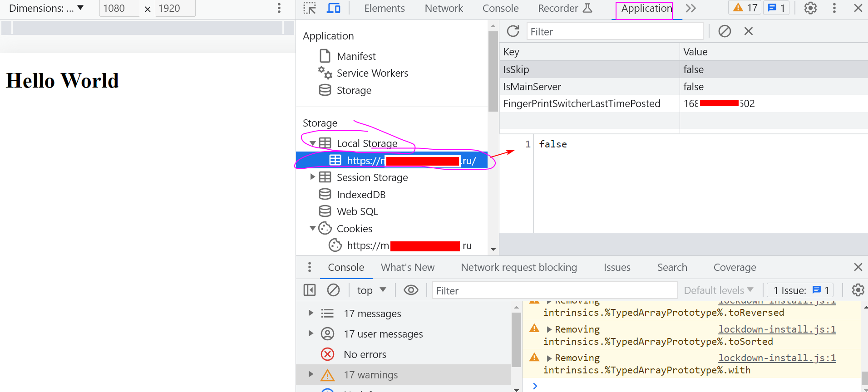Open console settings gear icon
This screenshot has width=868, height=392.
(x=858, y=290)
